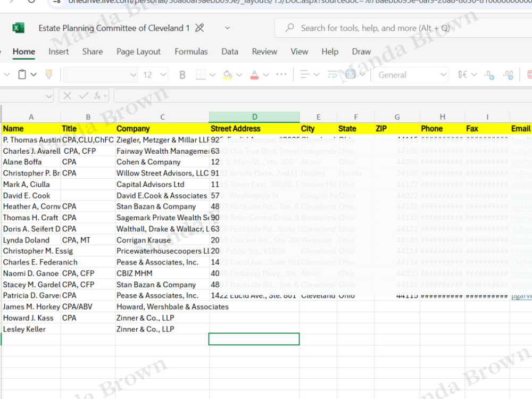The height and width of the screenshot is (399, 532).
Task: Open the email link in Patricia D. Garvey's row
Action: (521, 295)
